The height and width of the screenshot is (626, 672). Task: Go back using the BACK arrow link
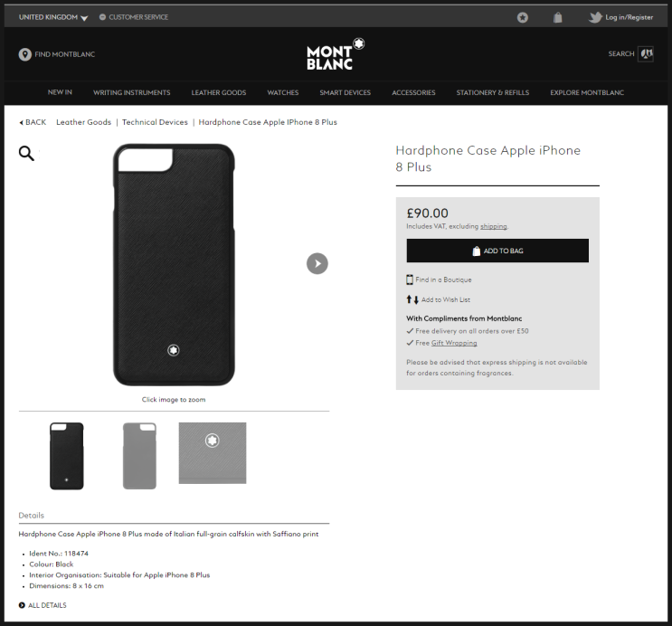(x=33, y=122)
